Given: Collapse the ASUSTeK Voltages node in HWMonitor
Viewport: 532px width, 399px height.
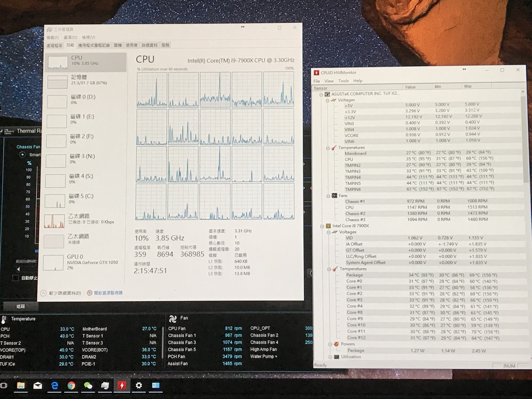Looking at the screenshot, I should [x=327, y=100].
